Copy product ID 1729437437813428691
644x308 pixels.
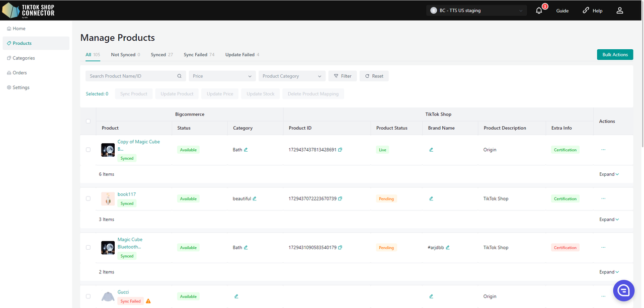tap(340, 150)
